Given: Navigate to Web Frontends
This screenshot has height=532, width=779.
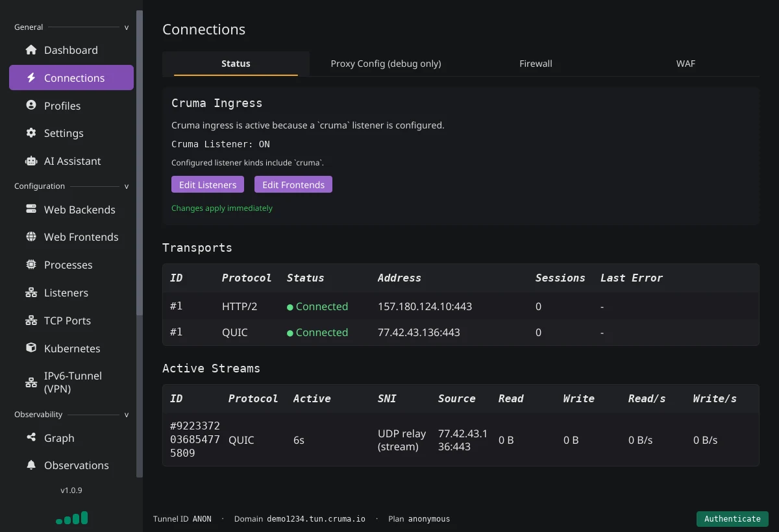Looking at the screenshot, I should point(71,237).
